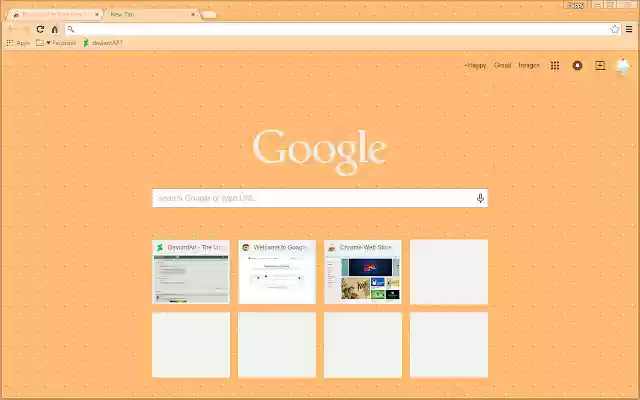Open the Chrome hamburger menu
This screenshot has height=400, width=640.
[629, 29]
